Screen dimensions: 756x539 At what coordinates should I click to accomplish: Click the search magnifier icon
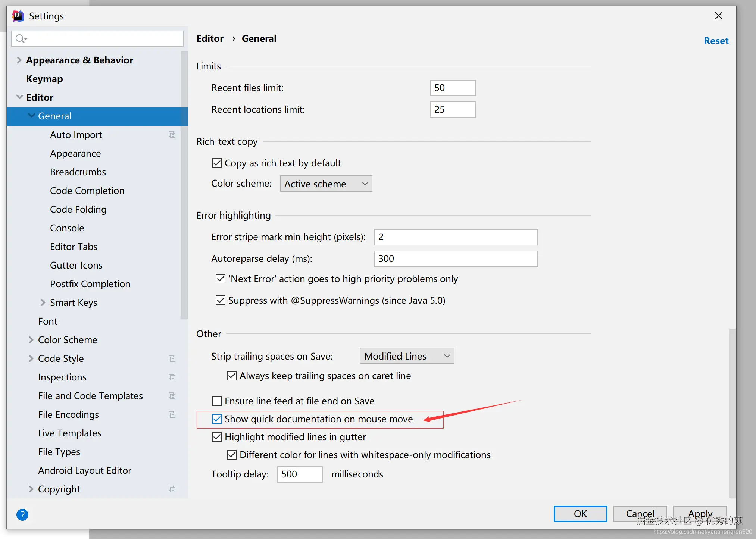[20, 39]
